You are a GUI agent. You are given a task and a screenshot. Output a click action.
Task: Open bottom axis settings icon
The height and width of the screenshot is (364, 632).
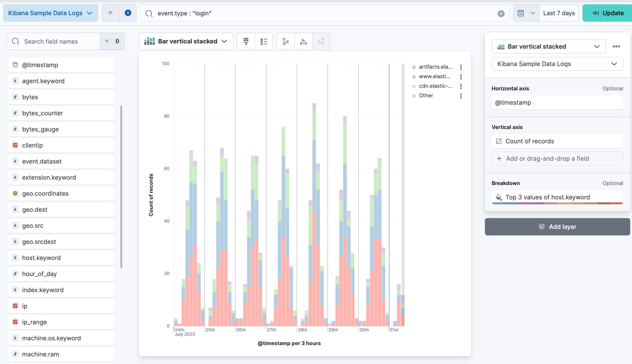303,41
